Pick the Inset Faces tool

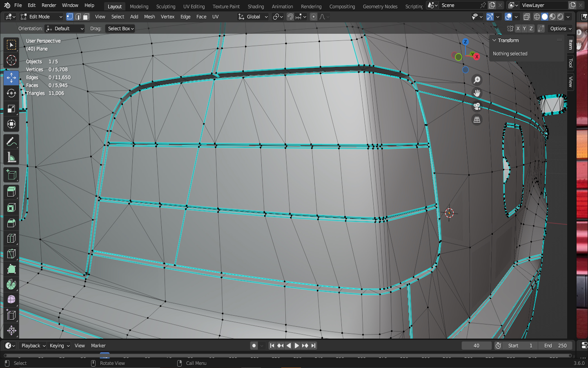(11, 208)
